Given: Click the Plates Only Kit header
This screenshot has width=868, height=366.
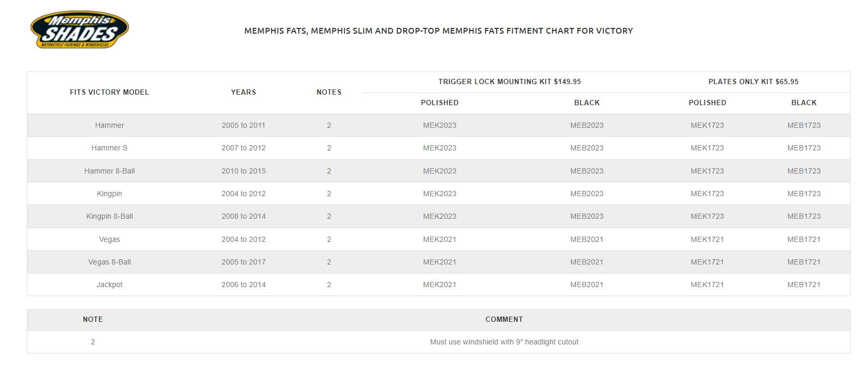Looking at the screenshot, I should [x=753, y=82].
